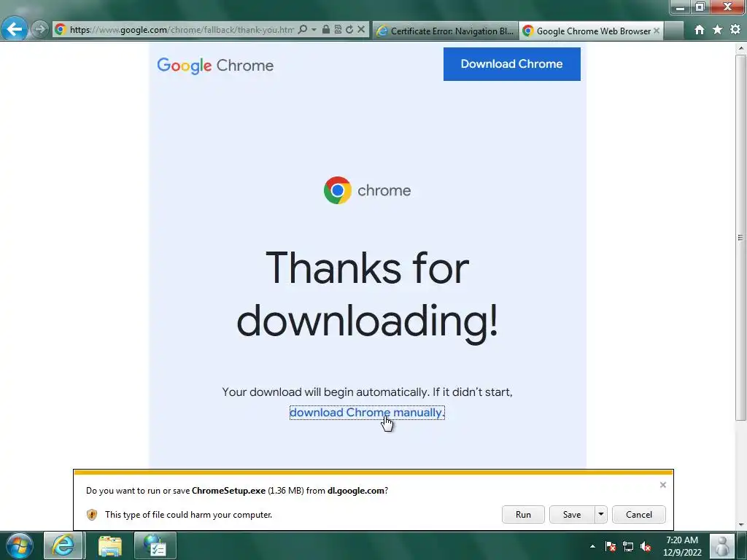The width and height of the screenshot is (747, 560).
Task: Open the Windows Start menu
Action: 20,545
